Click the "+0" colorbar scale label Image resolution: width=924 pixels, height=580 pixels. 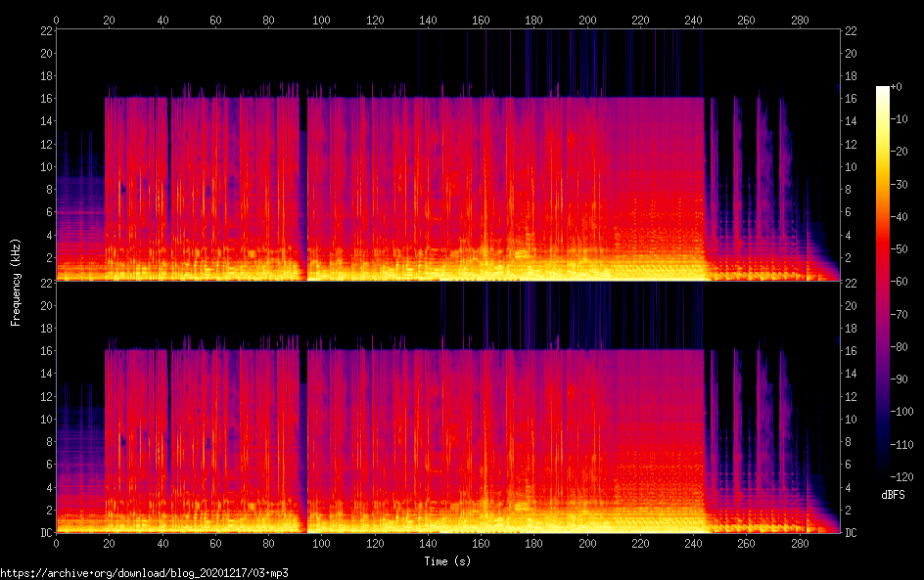coord(897,86)
